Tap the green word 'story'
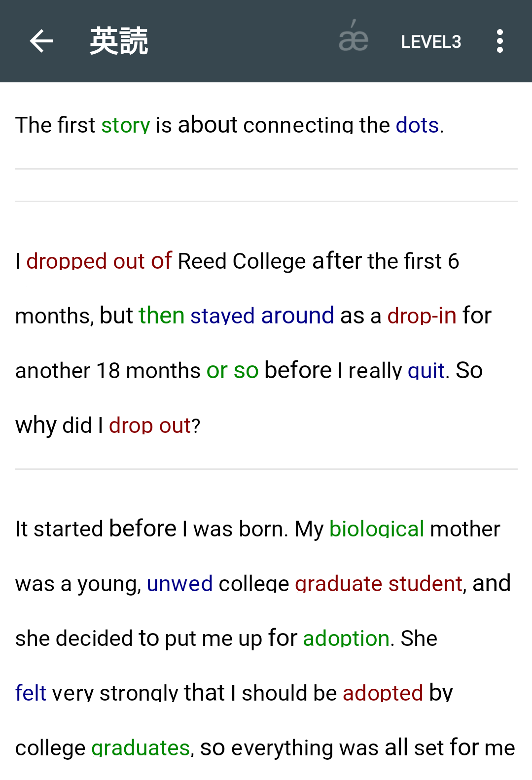 125,125
